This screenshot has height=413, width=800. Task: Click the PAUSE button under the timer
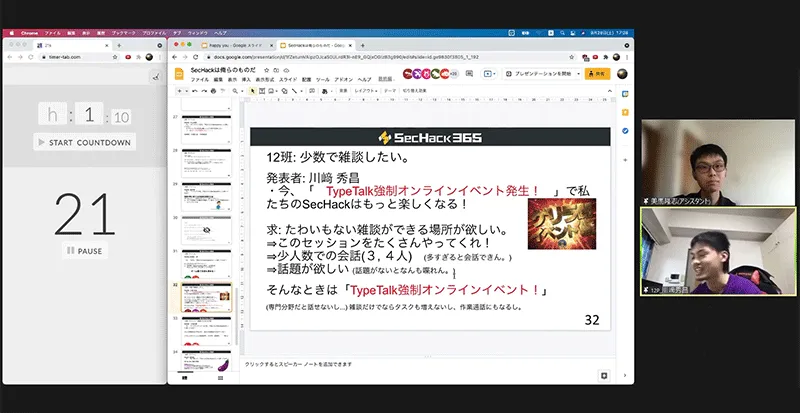85,251
